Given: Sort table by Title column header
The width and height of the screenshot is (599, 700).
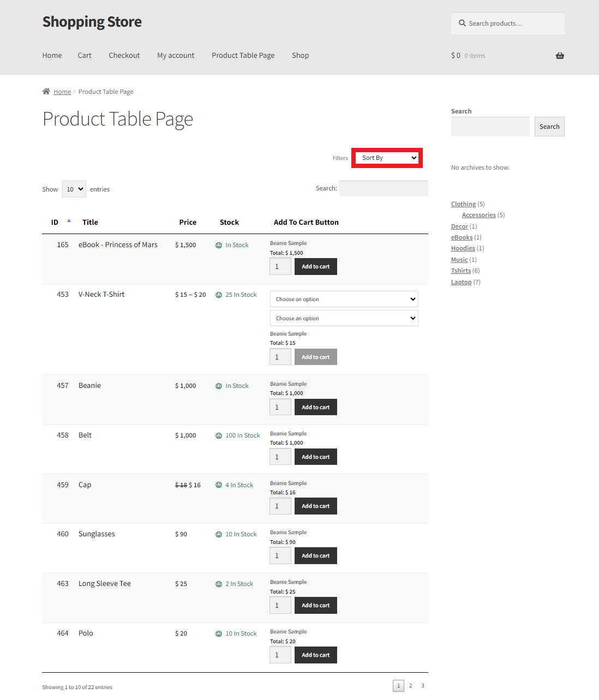Looking at the screenshot, I should (x=90, y=223).
